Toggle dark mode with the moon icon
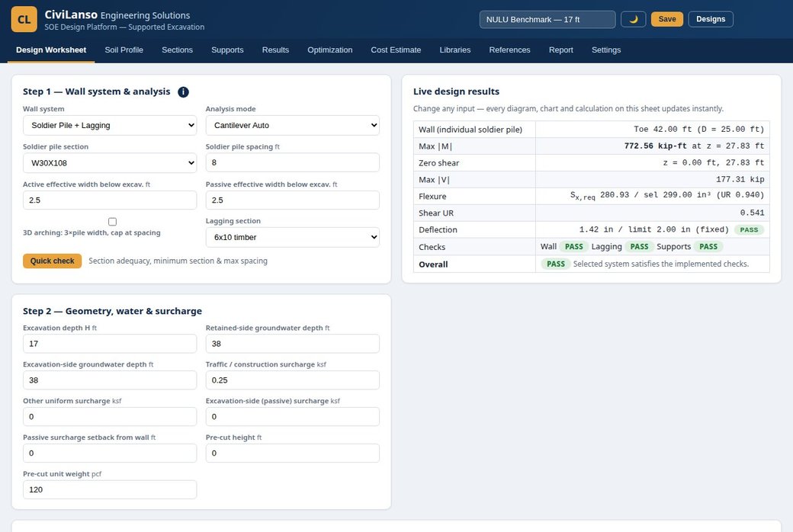This screenshot has width=793, height=532. coord(633,19)
